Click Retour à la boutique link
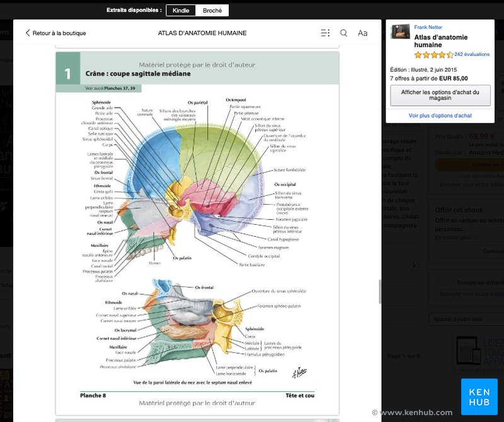 (x=59, y=33)
